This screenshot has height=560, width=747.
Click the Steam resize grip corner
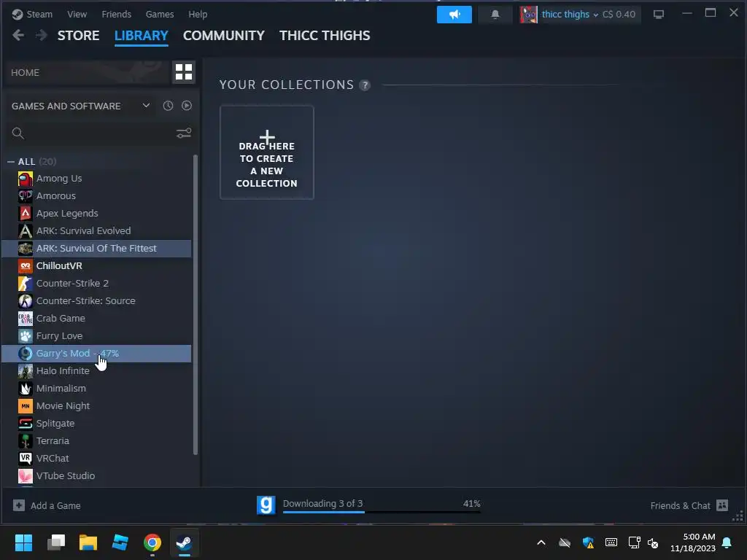point(738,516)
